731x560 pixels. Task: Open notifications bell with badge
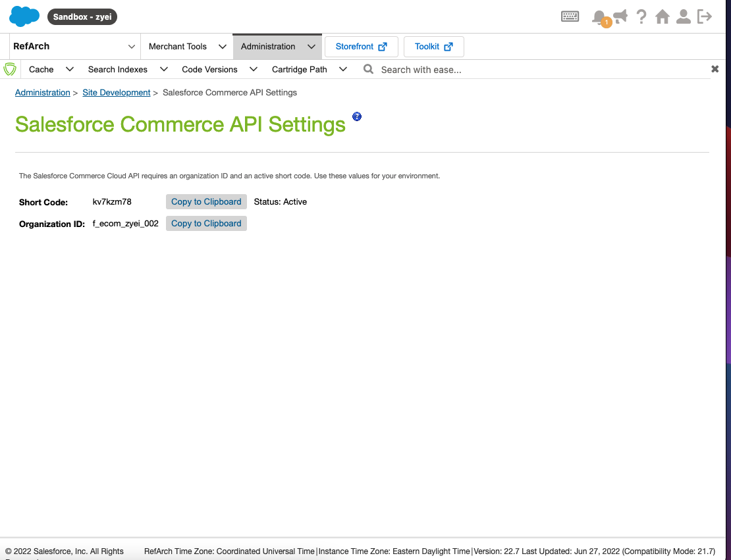pyautogui.click(x=599, y=17)
